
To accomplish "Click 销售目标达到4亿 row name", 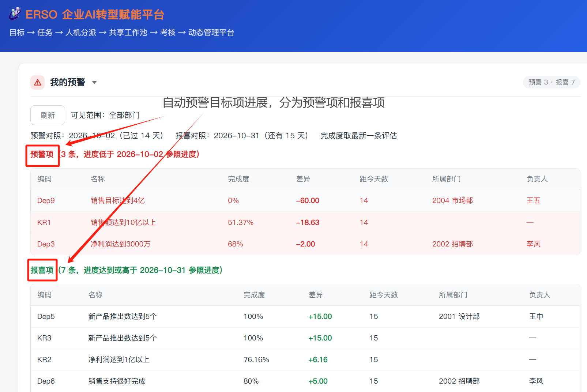I will point(118,200).
